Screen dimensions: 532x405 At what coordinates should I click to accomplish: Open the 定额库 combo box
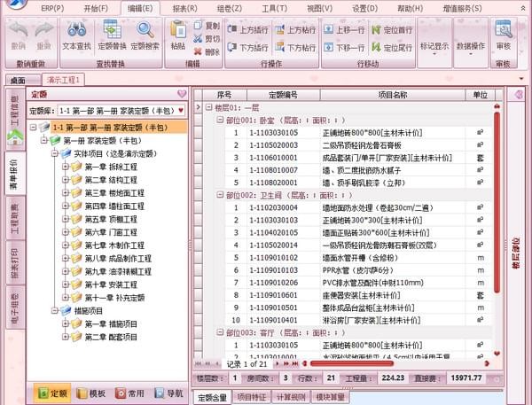click(x=121, y=111)
